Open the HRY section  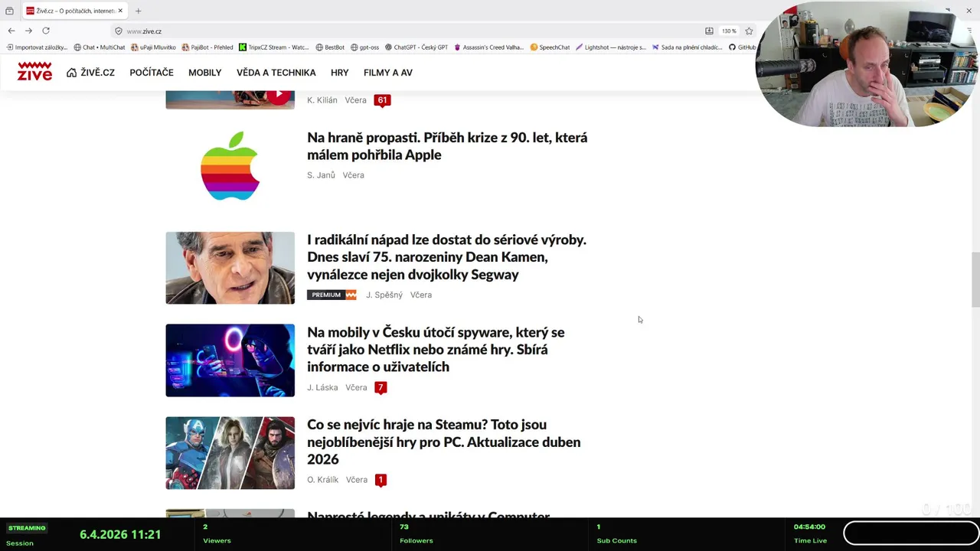click(x=339, y=73)
